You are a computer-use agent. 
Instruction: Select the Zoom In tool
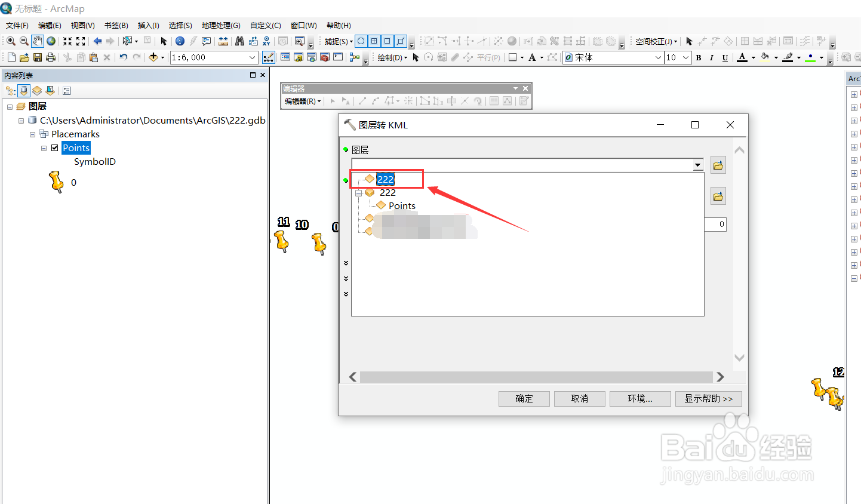point(11,41)
